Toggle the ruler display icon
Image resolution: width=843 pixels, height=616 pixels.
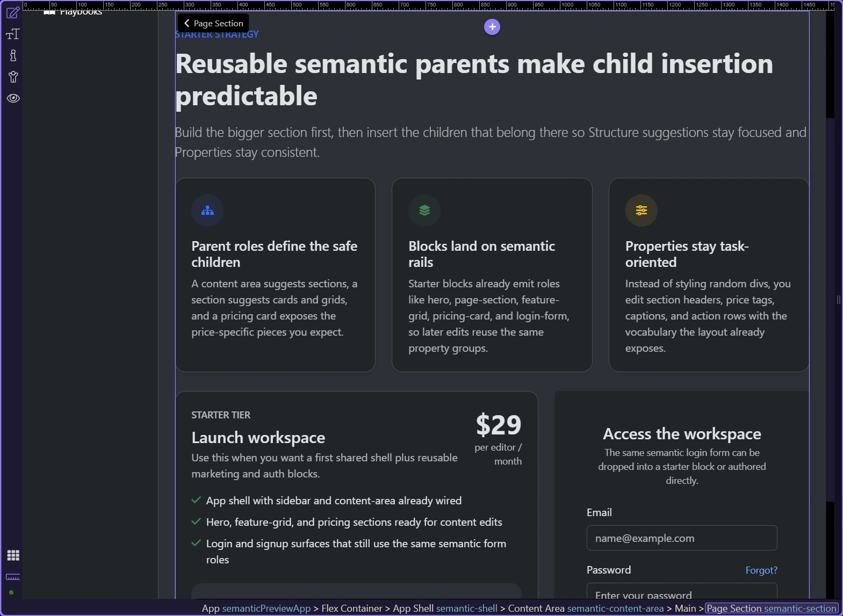point(13,577)
